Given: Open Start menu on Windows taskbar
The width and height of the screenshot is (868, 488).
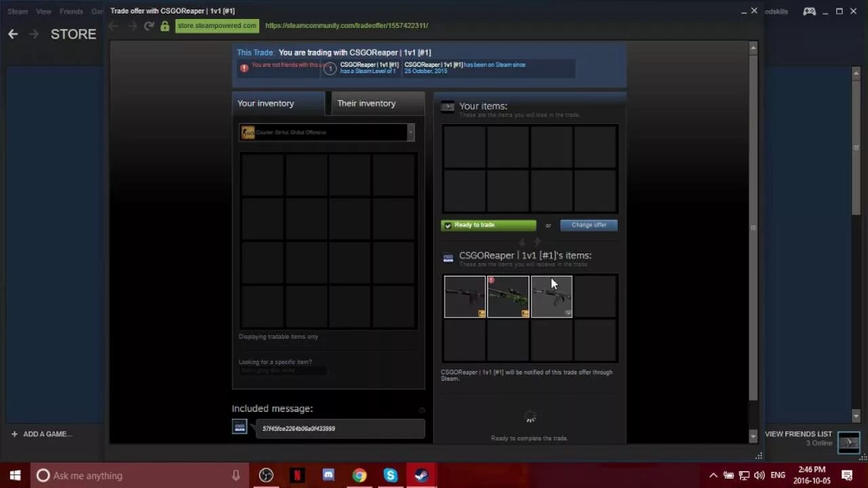Looking at the screenshot, I should tap(15, 475).
